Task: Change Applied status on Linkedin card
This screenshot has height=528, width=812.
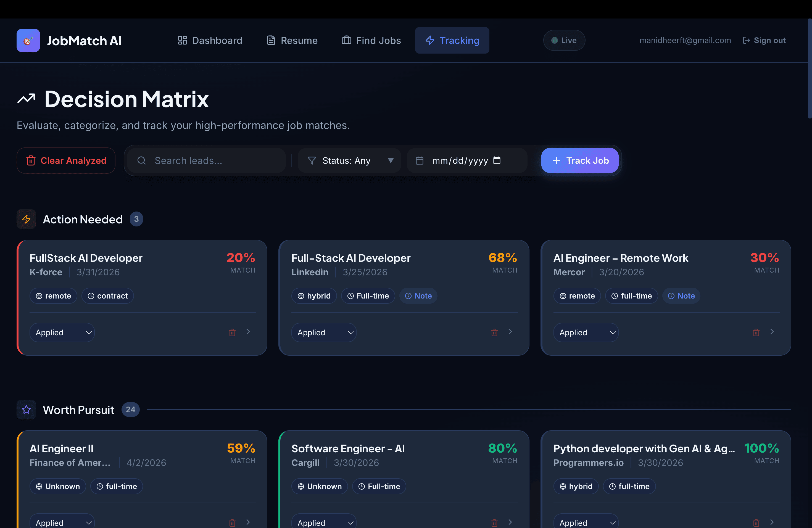Action: click(324, 332)
